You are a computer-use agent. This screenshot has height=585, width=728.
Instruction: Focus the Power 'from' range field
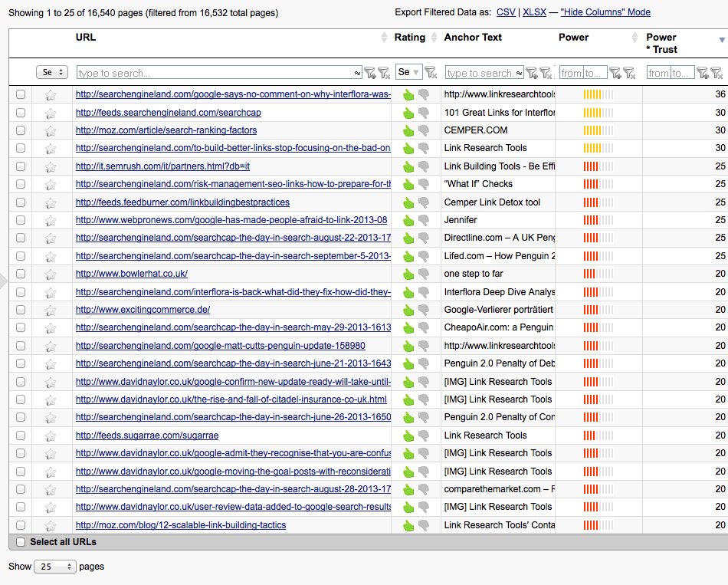(x=572, y=73)
